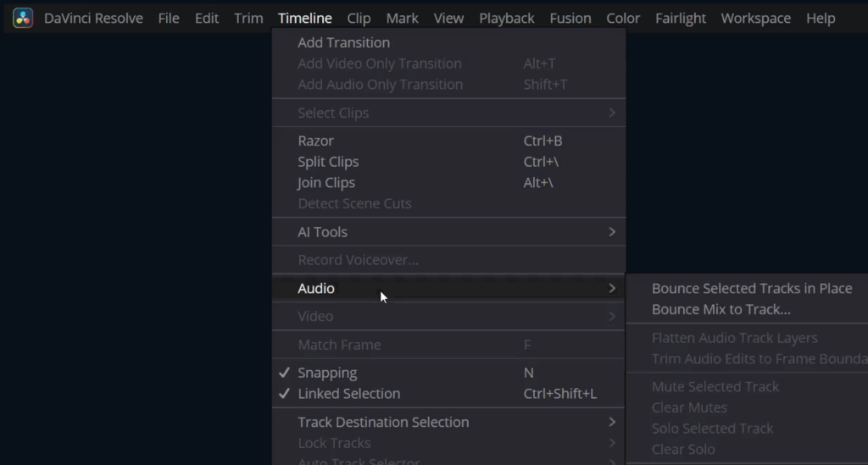Click the DaVinci Resolve logo icon
The image size is (868, 465).
click(x=23, y=19)
